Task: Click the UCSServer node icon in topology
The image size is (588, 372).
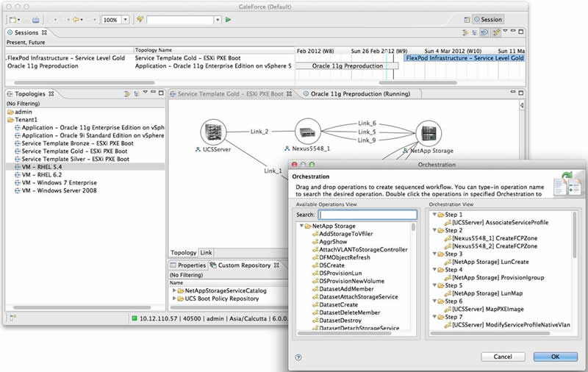Action: 212,132
